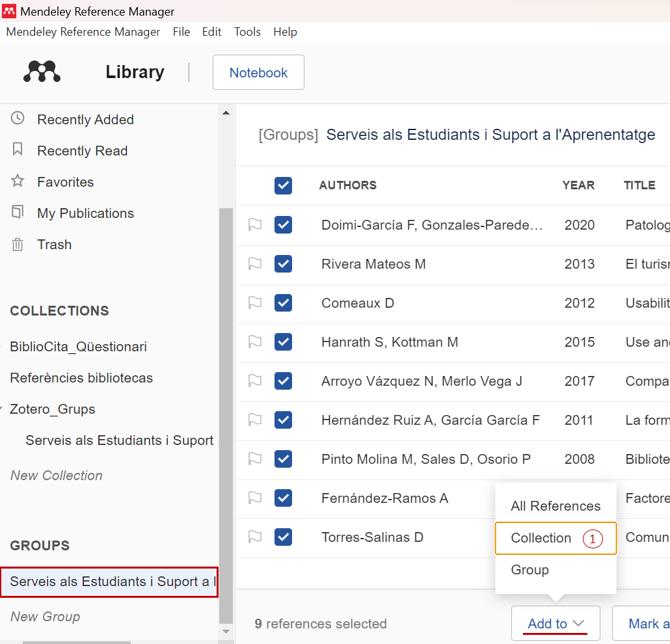Choose Group in the Add to menu
The height and width of the screenshot is (644, 670).
coord(556,570)
